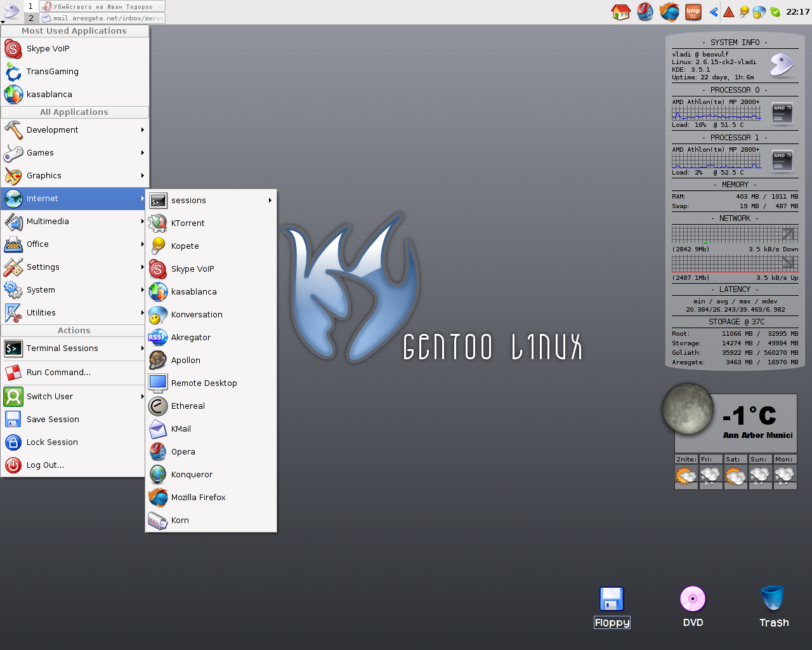812x650 pixels.
Task: Expand the Terminal Sessions submenu arrow
Action: pos(143,348)
